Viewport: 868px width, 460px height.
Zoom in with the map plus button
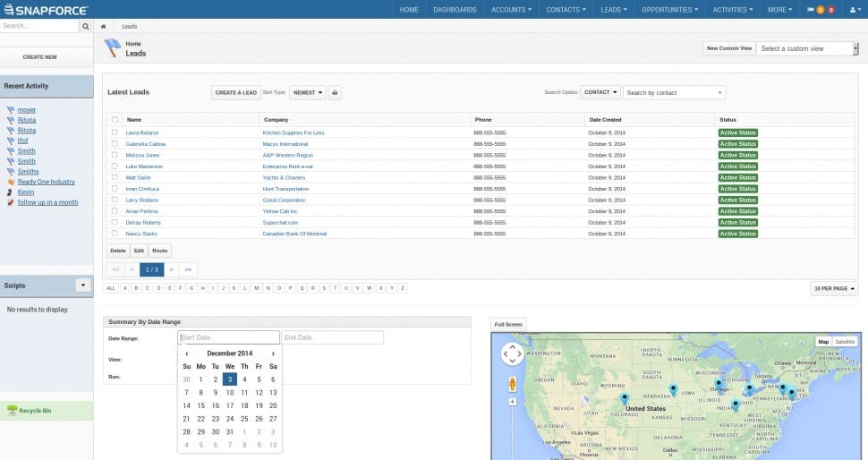pos(513,402)
